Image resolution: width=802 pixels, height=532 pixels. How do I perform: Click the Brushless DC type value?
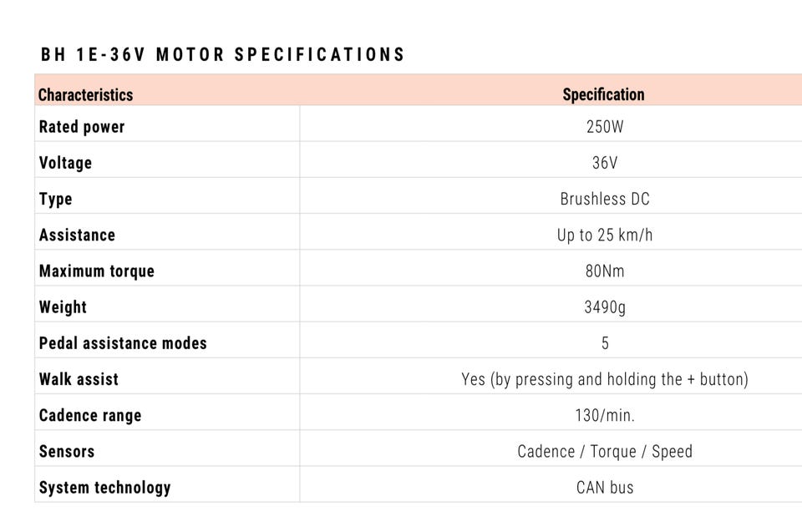[605, 199]
